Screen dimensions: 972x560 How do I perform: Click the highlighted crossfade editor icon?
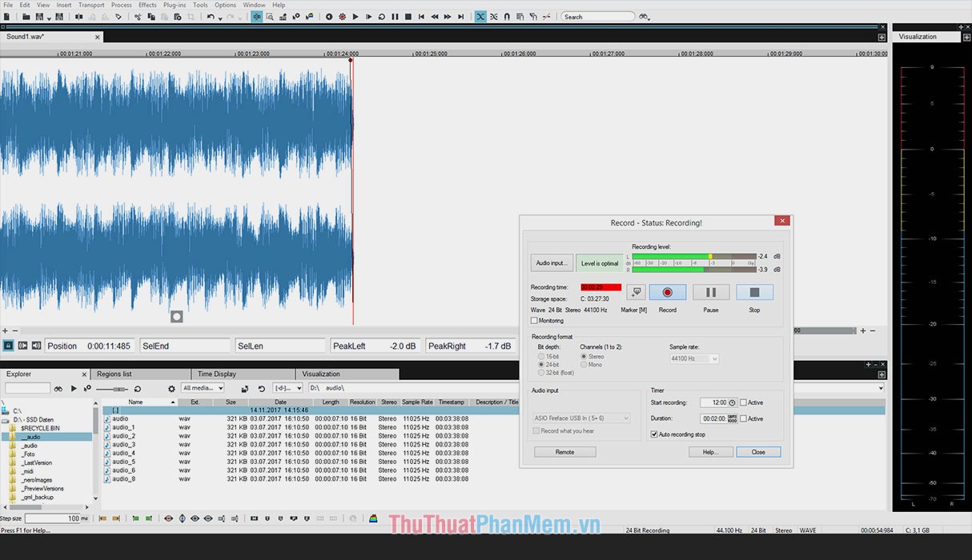[481, 16]
